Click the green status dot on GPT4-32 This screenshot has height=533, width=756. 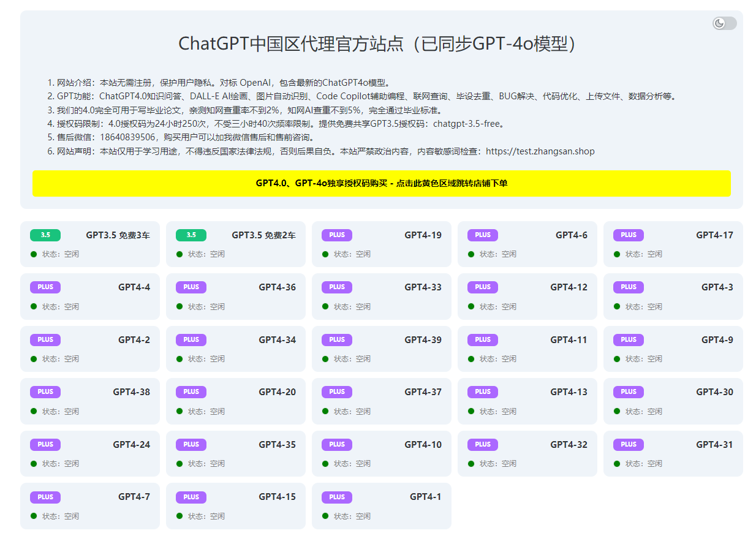pyautogui.click(x=471, y=463)
